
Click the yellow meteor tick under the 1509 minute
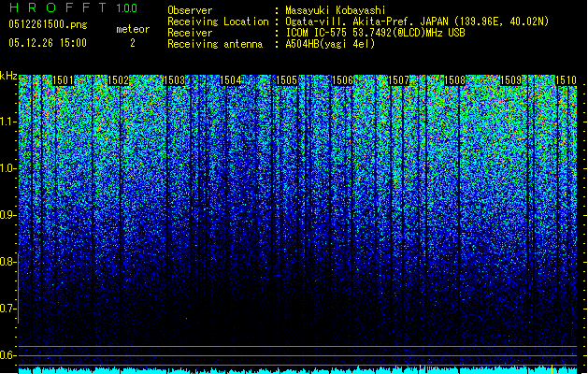552,369
